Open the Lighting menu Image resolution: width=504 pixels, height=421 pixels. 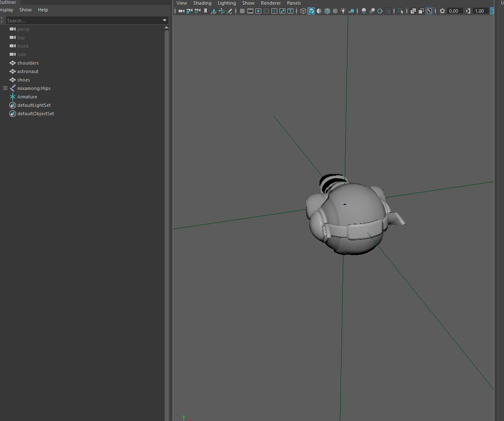pos(227,3)
